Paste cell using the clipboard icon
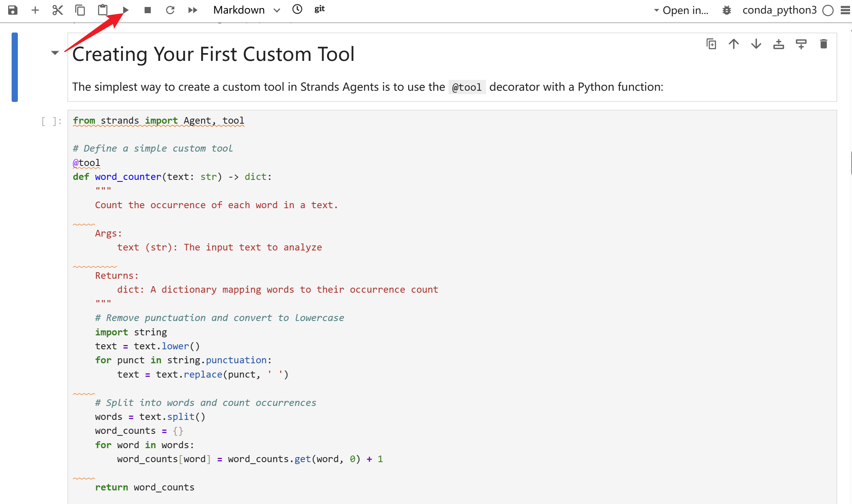This screenshot has width=852, height=504. [103, 10]
